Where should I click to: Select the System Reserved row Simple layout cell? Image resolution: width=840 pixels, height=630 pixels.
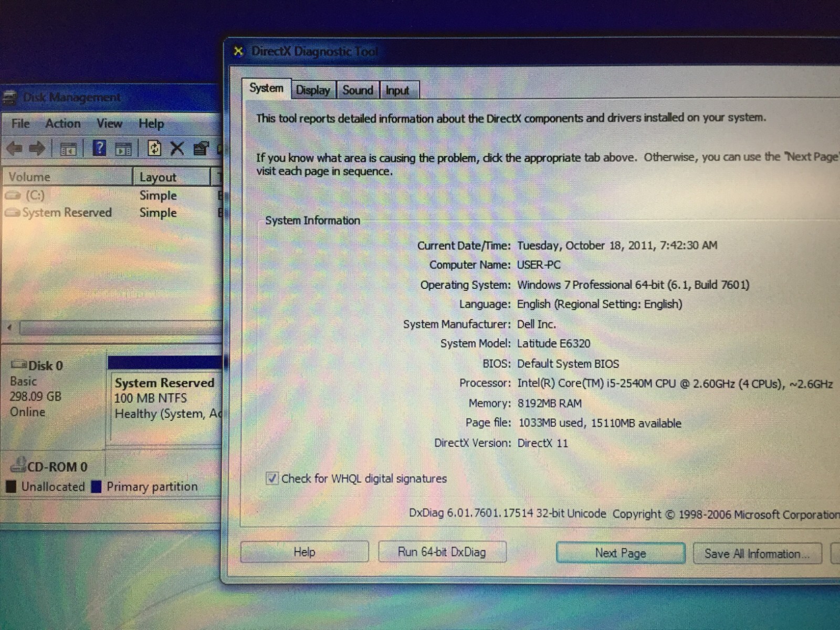click(158, 213)
